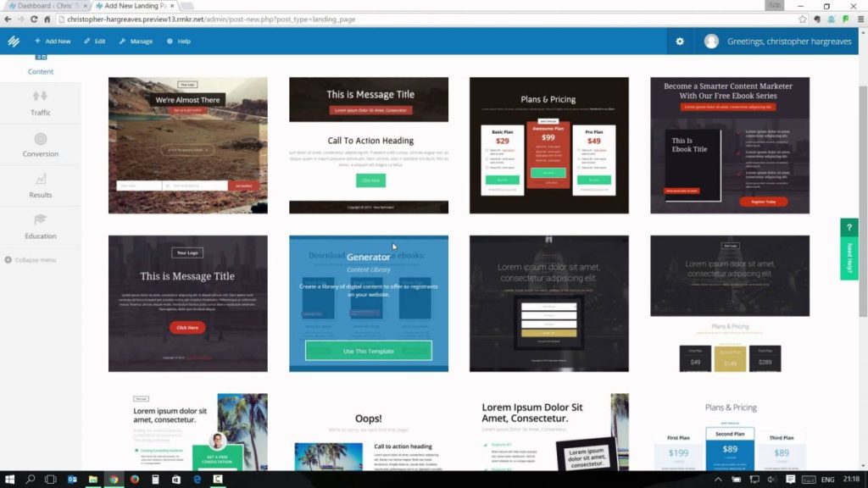The image size is (868, 488).
Task: Click the Use This Template button
Action: coord(369,351)
